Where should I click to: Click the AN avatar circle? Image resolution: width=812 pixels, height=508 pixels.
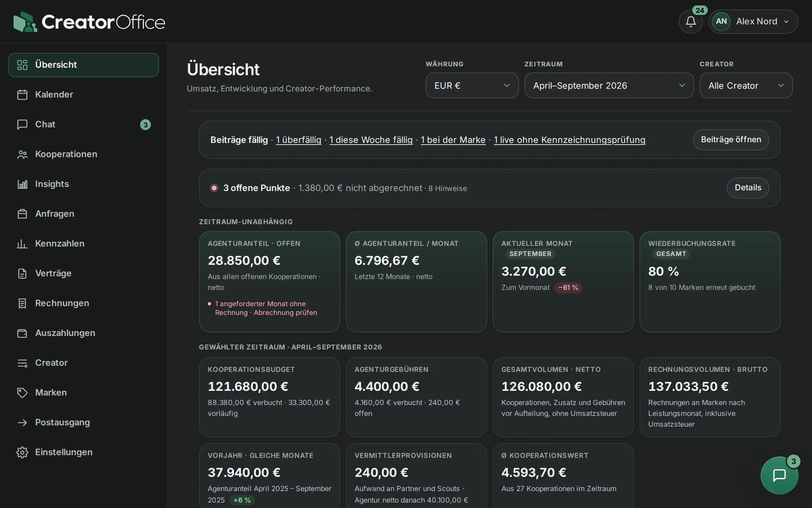[721, 21]
